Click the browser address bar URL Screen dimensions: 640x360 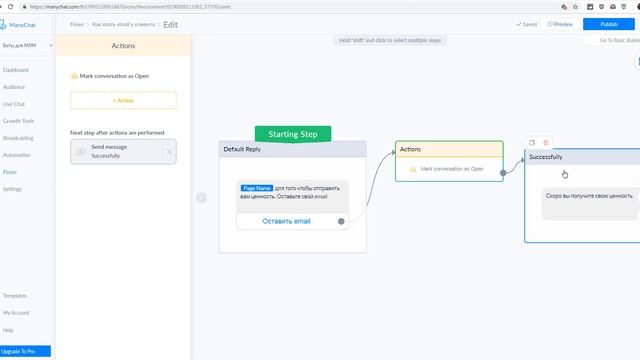coord(130,7)
